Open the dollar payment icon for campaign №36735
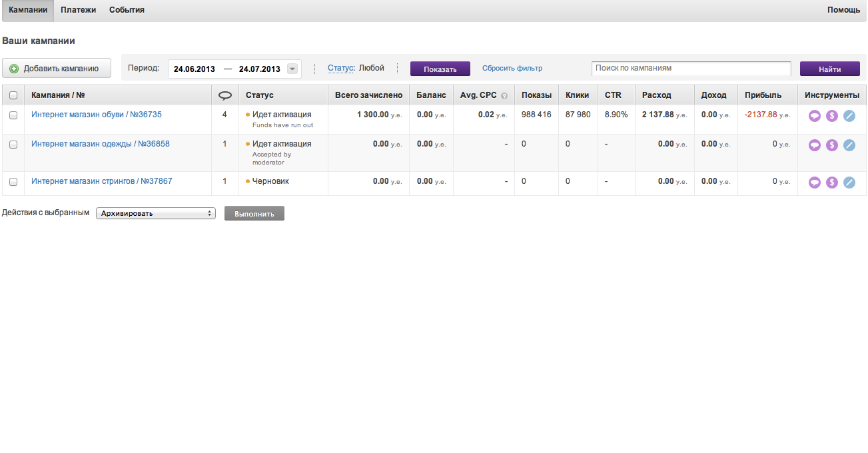This screenshot has width=868, height=453. [832, 116]
